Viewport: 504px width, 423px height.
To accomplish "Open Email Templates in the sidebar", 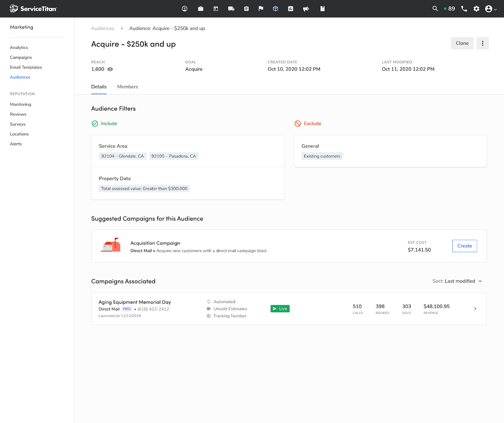I will click(26, 67).
